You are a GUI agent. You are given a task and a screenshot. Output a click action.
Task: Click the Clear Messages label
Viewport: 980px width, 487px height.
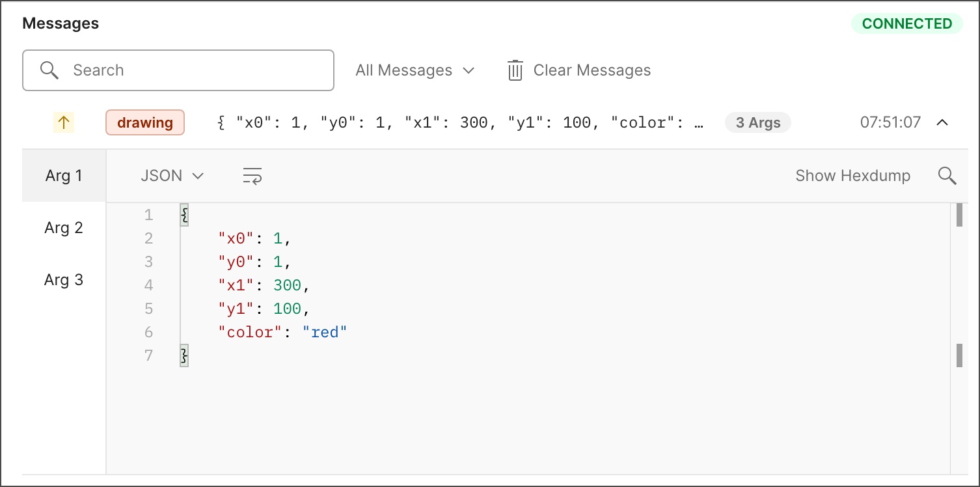tap(592, 70)
